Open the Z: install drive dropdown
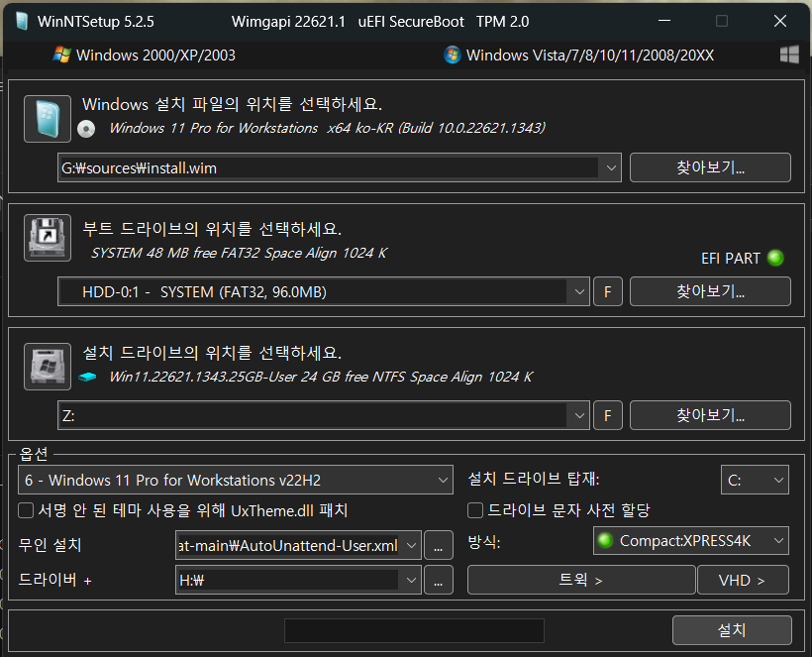The image size is (812, 657). click(579, 415)
